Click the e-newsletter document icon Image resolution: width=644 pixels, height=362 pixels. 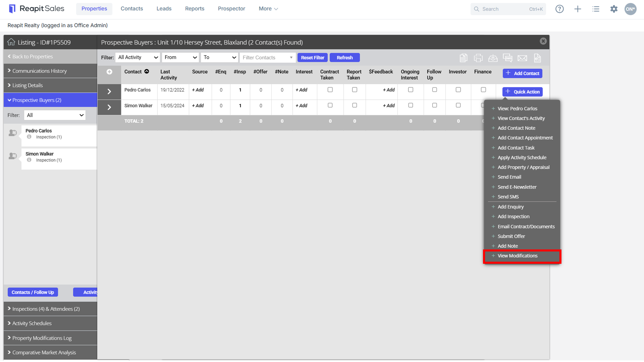click(537, 58)
